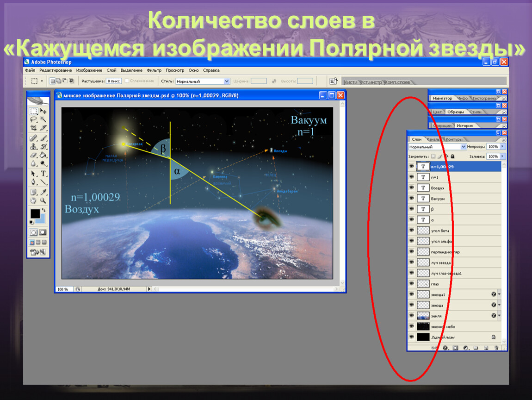The height and width of the screenshot is (400, 532).
Task: Select the Healing Brush tool
Action: point(33,138)
